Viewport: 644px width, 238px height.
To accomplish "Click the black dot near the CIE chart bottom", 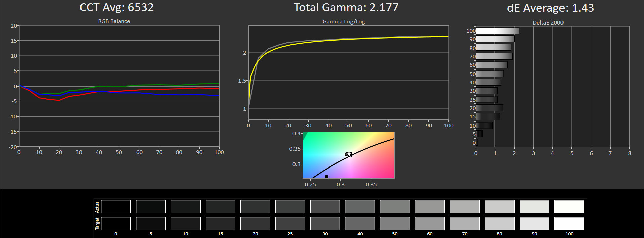I will coord(326,177).
